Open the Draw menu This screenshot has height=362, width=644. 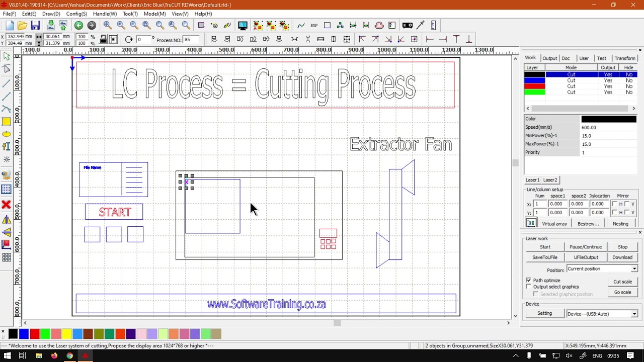(51, 14)
